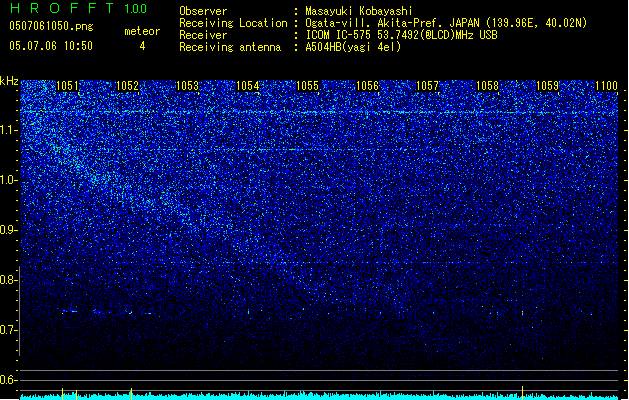Image resolution: width=629 pixels, height=400 pixels.
Task: Click the yellow meteor marker near 1058
Action: 522,392
